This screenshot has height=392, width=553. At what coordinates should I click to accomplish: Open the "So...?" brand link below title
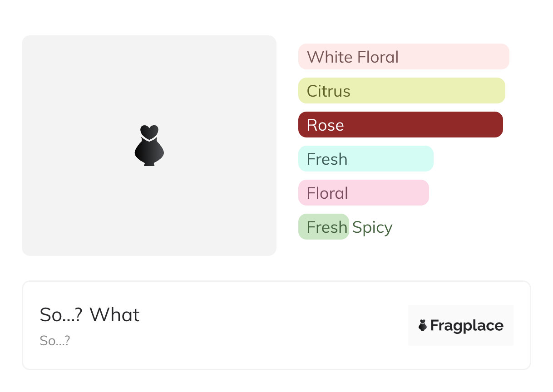(x=54, y=341)
